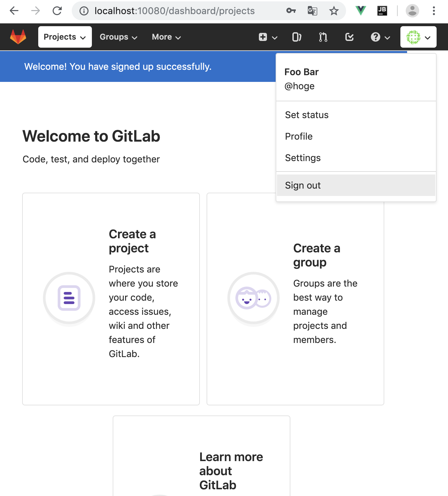Click the group faces illustration icon

(x=254, y=298)
